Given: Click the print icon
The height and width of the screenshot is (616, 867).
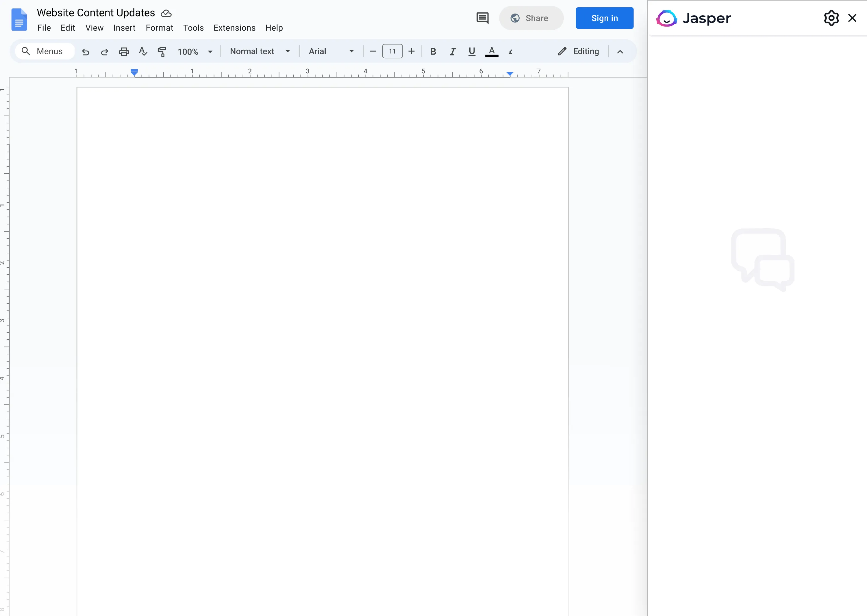Looking at the screenshot, I should (124, 52).
